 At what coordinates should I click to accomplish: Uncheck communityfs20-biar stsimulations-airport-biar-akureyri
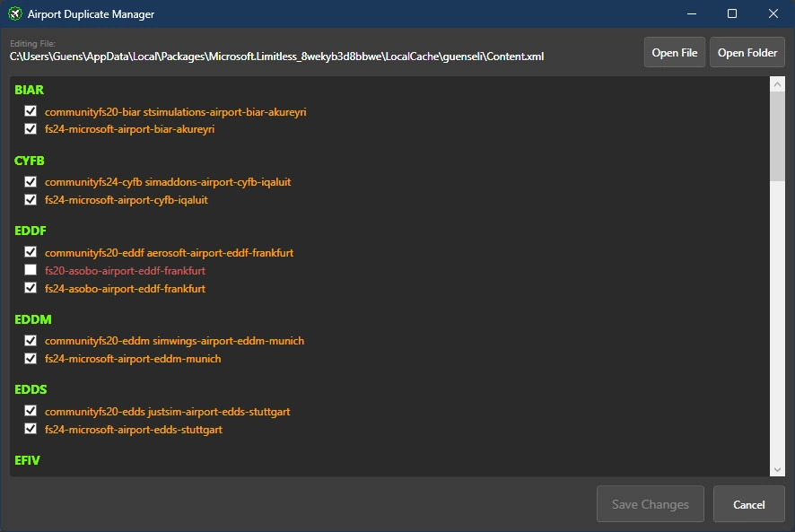[x=31, y=111]
